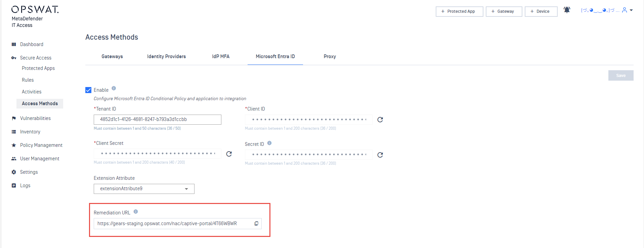This screenshot has height=248, width=644.
Task: Open User Management from sidebar
Action: pyautogui.click(x=40, y=159)
